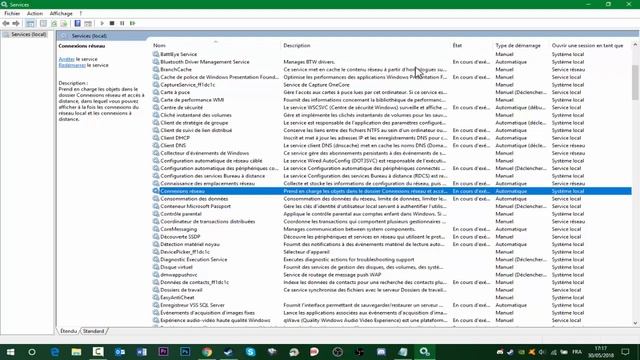Pause the service with the pause icon
The image size is (640, 360).
[x=122, y=24]
